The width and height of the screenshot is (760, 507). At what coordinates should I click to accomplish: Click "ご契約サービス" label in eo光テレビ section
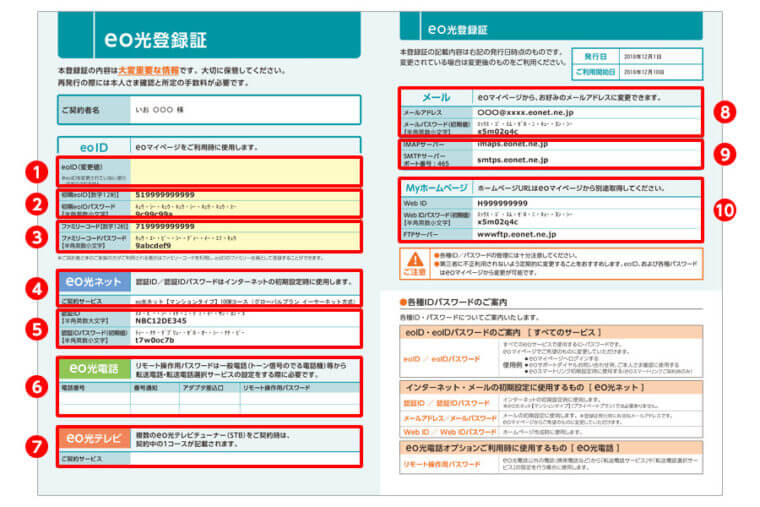pos(81,459)
